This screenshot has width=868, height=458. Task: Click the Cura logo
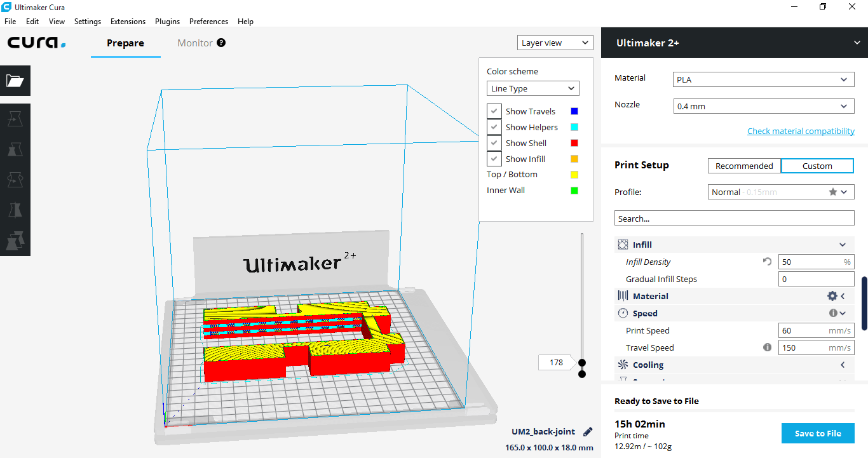point(37,43)
